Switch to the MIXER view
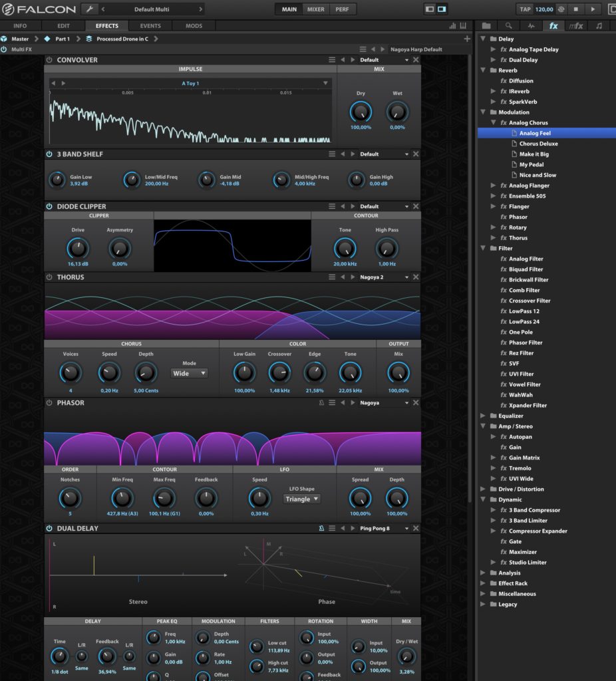The image size is (616, 681). click(x=316, y=9)
